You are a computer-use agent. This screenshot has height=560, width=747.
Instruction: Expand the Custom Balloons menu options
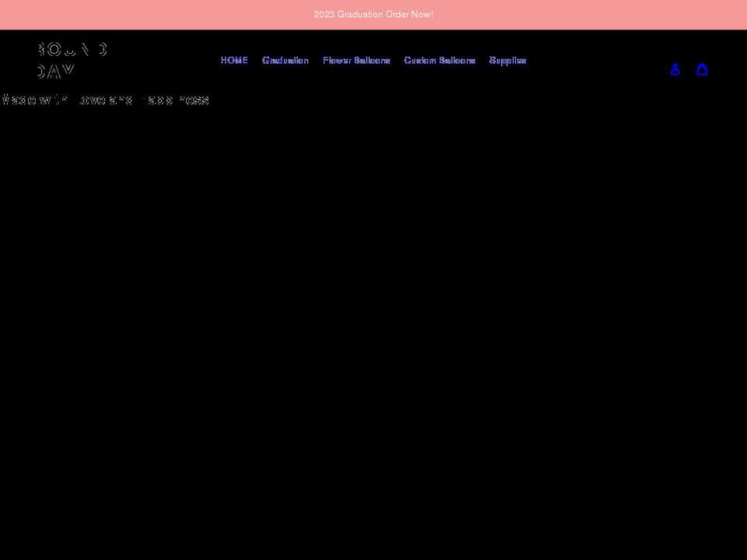[439, 60]
